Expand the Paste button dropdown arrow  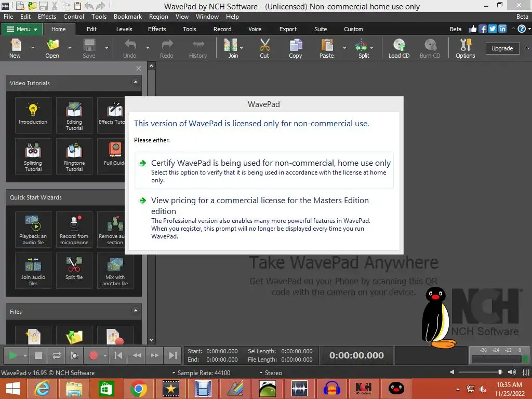[344, 48]
